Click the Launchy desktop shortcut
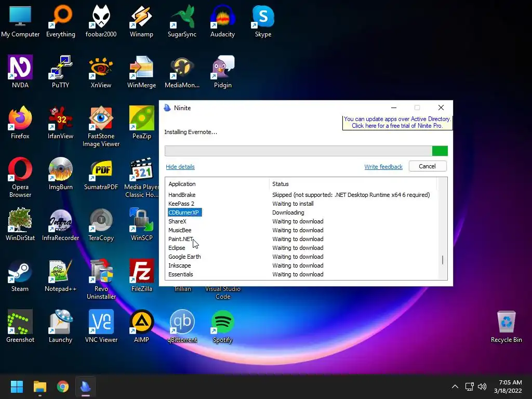Image resolution: width=532 pixels, height=399 pixels. tap(61, 326)
